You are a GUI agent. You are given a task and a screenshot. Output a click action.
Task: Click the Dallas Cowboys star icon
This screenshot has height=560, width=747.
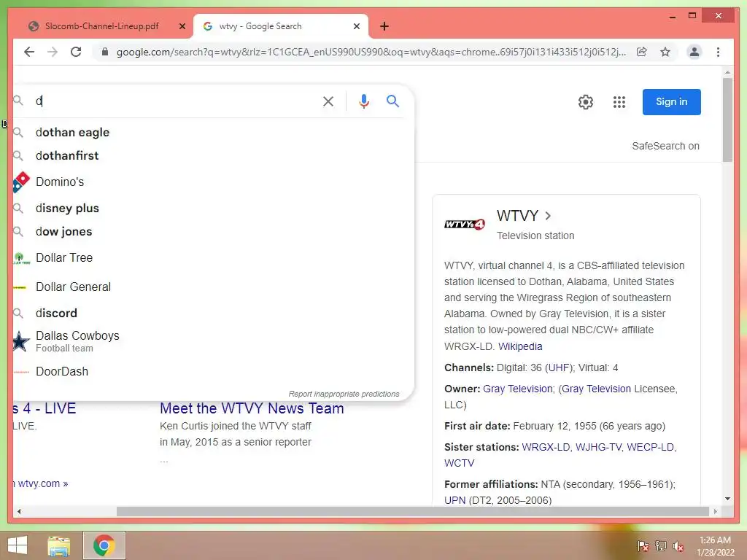click(20, 341)
